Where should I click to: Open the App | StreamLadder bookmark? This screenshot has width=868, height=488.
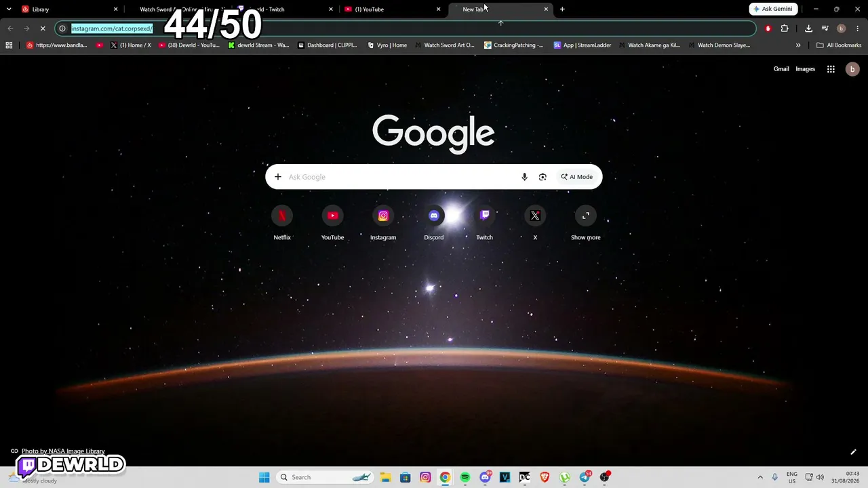tap(583, 45)
